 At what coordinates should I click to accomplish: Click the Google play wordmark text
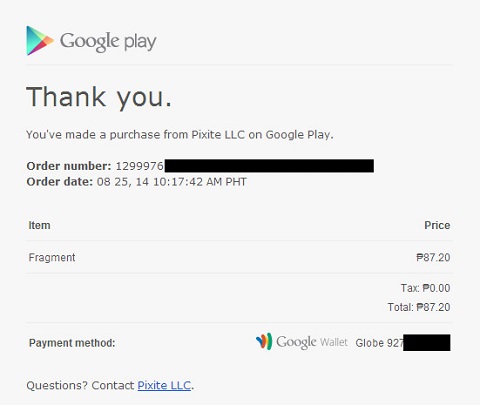click(x=108, y=42)
